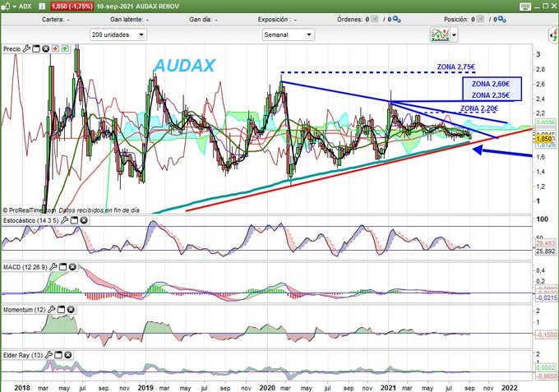Remove the Momentum indicator panel

pyautogui.click(x=71, y=310)
